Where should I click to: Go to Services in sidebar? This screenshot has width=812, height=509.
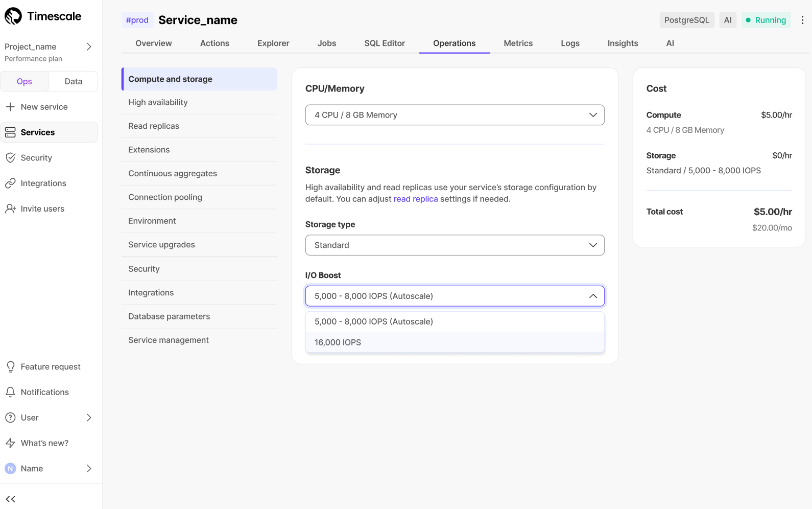point(49,132)
